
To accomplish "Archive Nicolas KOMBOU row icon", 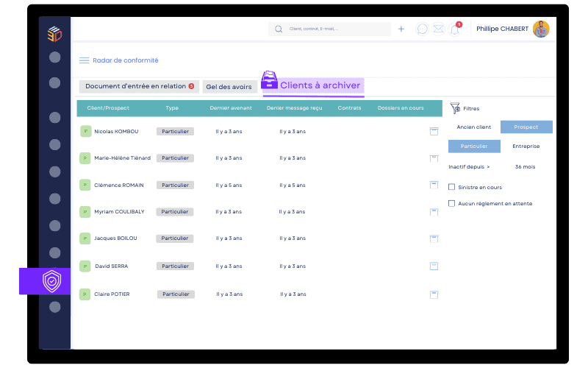I will coord(434,132).
